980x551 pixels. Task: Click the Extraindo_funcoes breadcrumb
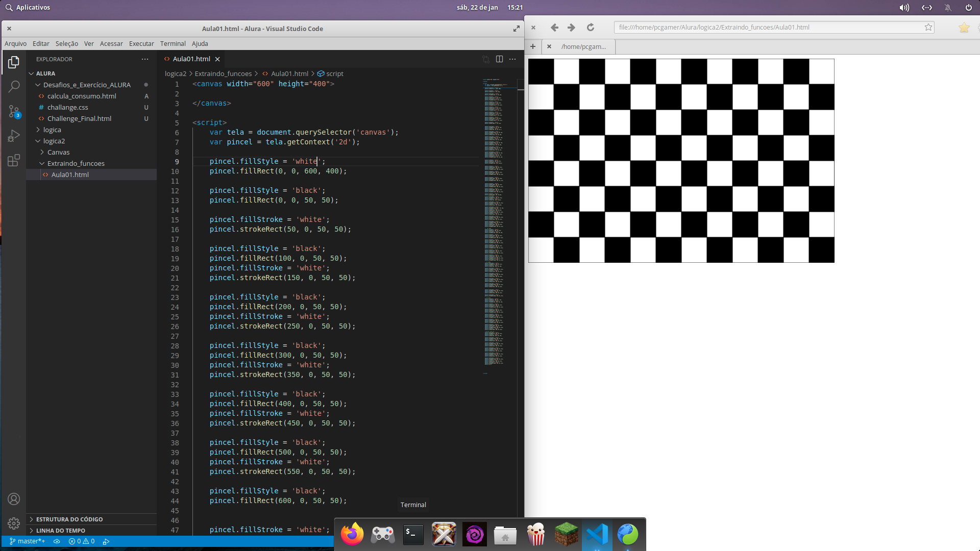(223, 73)
